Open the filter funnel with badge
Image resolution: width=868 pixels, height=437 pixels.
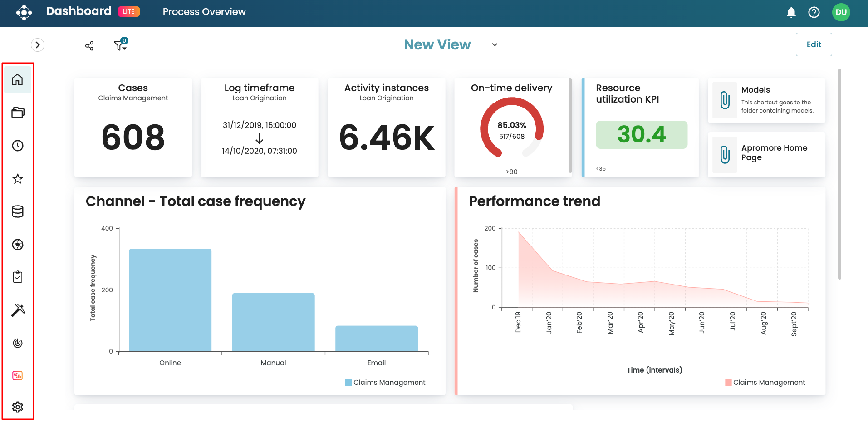[x=120, y=45]
